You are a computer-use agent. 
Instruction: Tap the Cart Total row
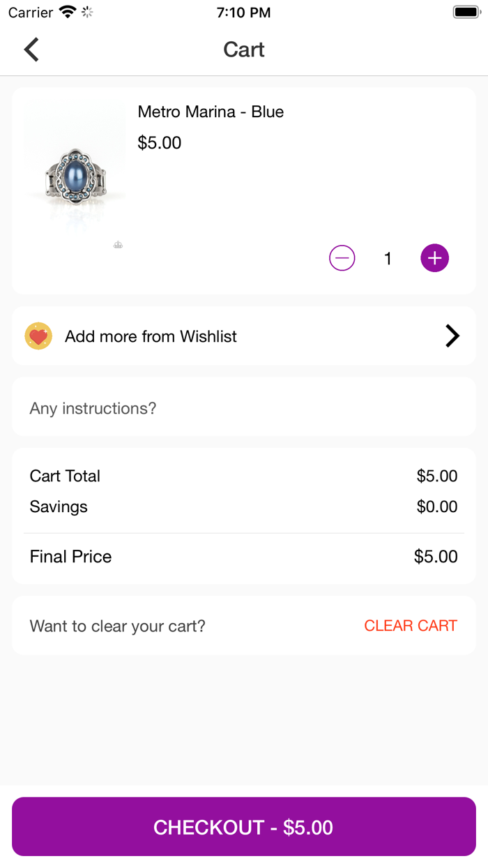(x=243, y=476)
